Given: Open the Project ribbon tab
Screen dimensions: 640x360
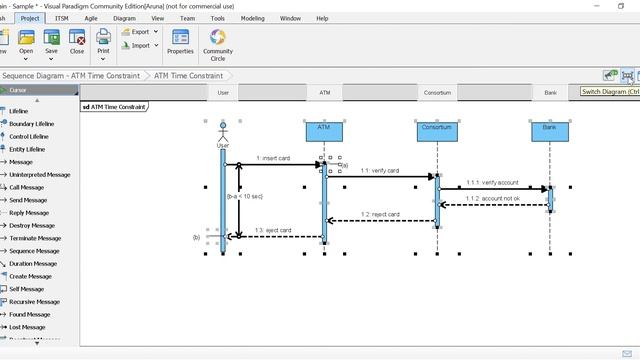Looking at the screenshot, I should coord(30,18).
